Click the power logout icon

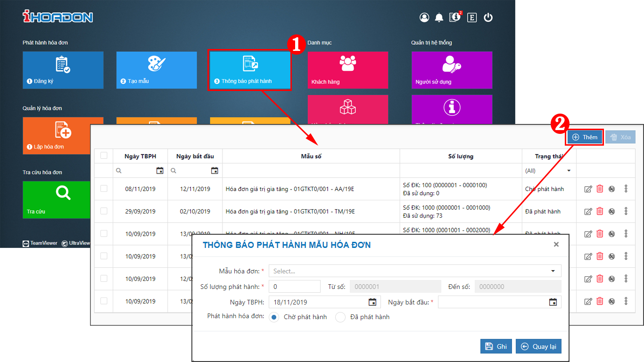(488, 17)
